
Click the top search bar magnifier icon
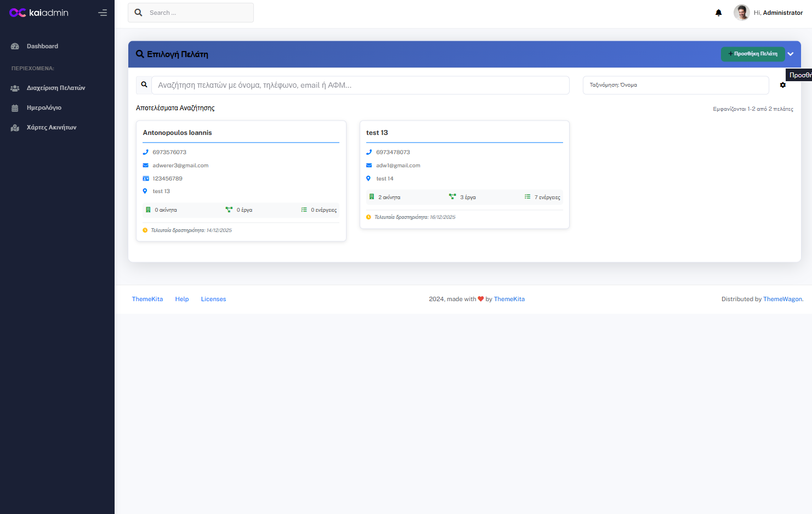(139, 13)
